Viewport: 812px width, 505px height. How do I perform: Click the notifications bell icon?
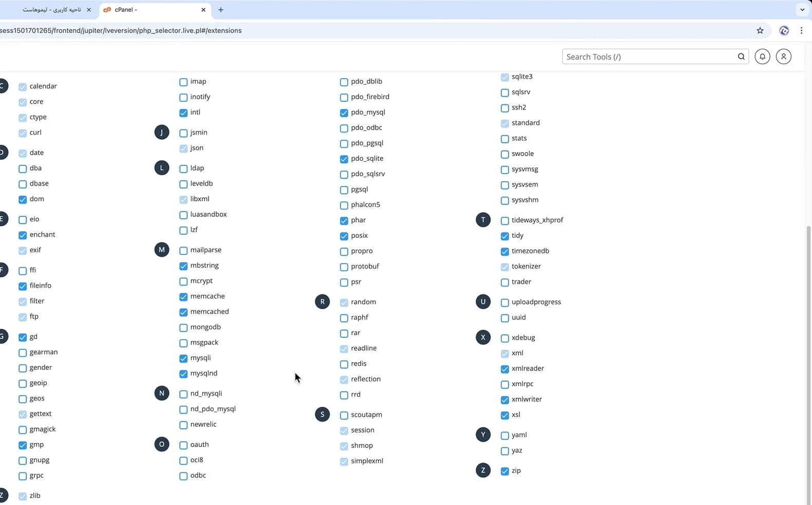(x=762, y=57)
